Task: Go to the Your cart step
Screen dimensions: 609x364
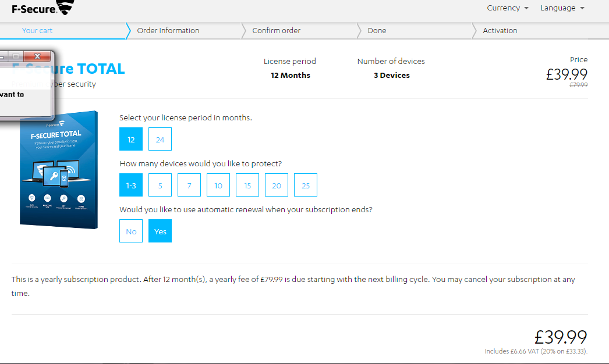Action: [x=37, y=31]
